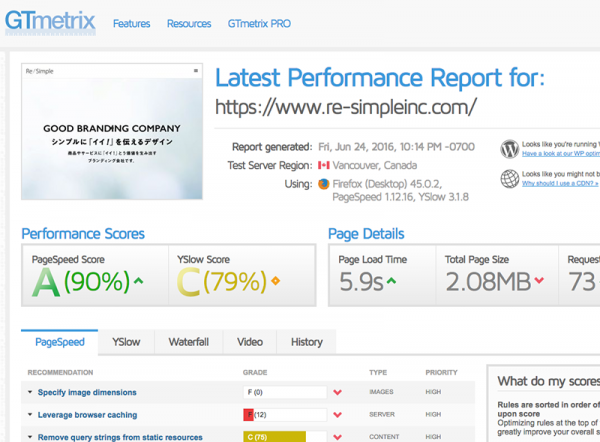The height and width of the screenshot is (442, 600).
Task: Select the PageSpeed tab
Action: 60,342
